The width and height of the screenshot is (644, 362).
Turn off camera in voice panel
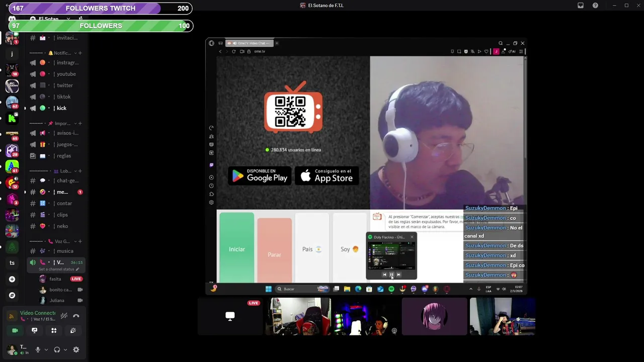(x=15, y=330)
